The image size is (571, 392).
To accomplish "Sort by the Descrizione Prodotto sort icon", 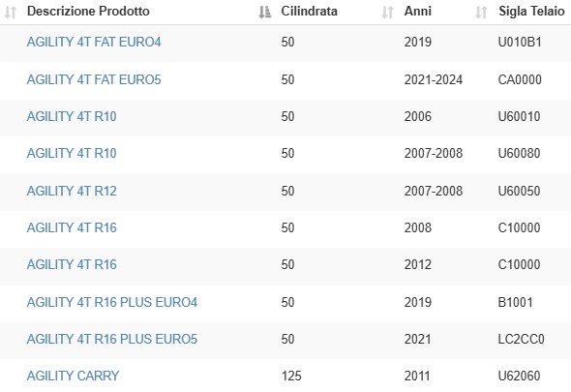I will 265,12.
